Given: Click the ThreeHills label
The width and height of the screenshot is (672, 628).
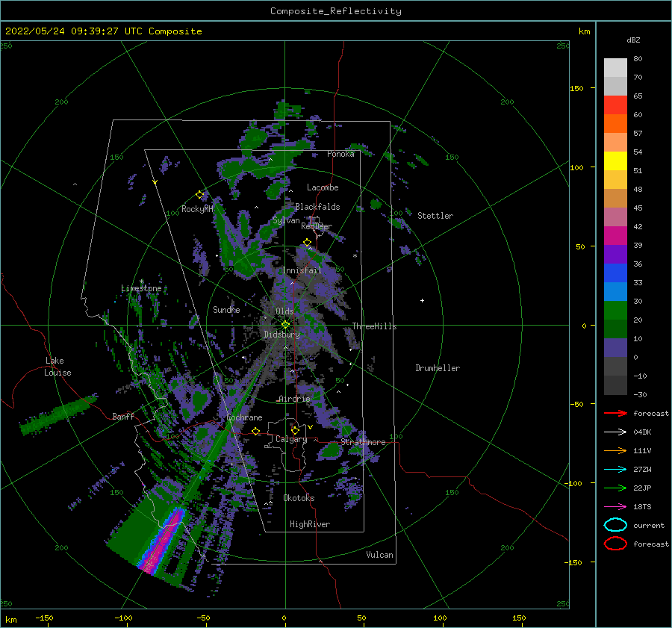Looking at the screenshot, I should pyautogui.click(x=375, y=326).
